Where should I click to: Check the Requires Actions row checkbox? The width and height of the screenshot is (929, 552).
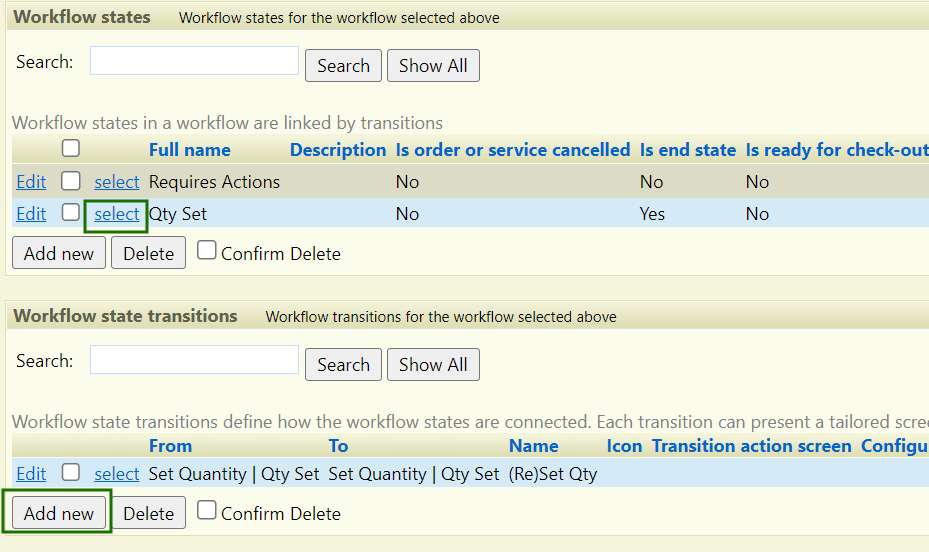point(71,180)
